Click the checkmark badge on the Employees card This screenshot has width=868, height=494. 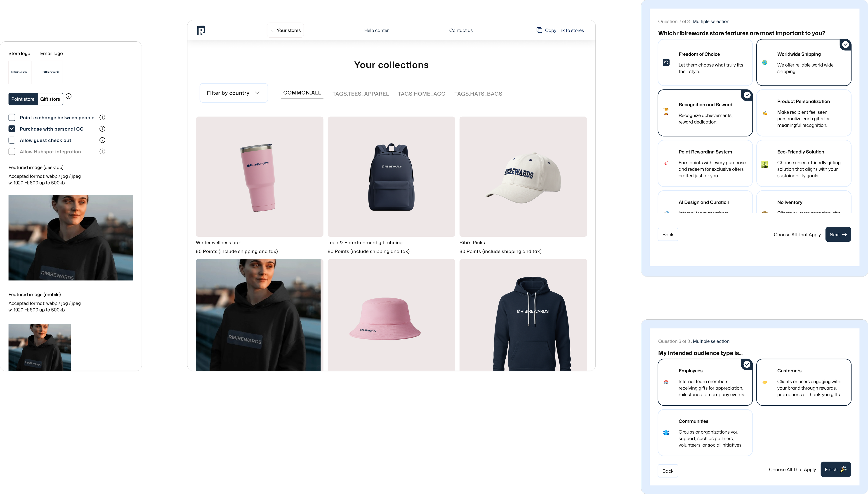coord(747,364)
